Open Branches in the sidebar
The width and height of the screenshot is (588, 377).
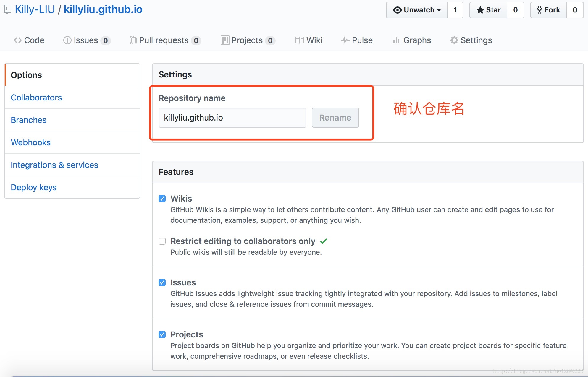pos(72,120)
